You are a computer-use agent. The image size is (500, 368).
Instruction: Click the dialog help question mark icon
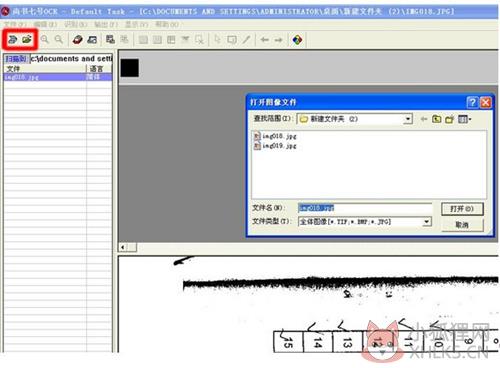coord(472,102)
